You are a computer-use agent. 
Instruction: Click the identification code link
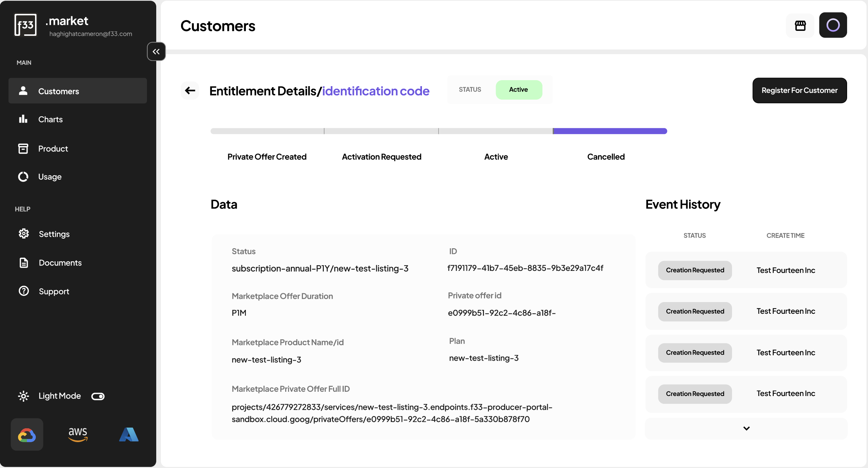[376, 91]
